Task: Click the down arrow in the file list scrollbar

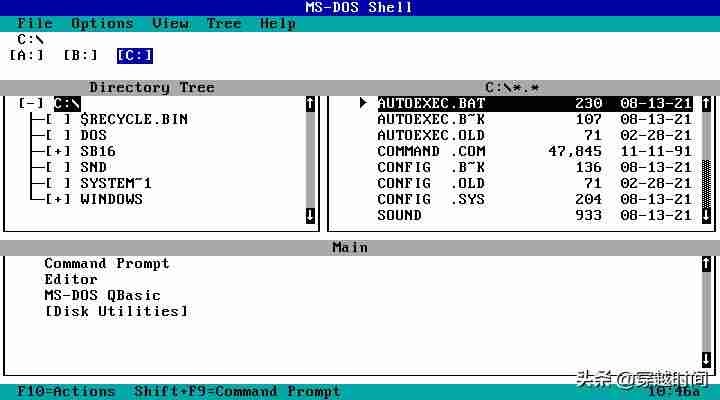Action: coord(706,215)
